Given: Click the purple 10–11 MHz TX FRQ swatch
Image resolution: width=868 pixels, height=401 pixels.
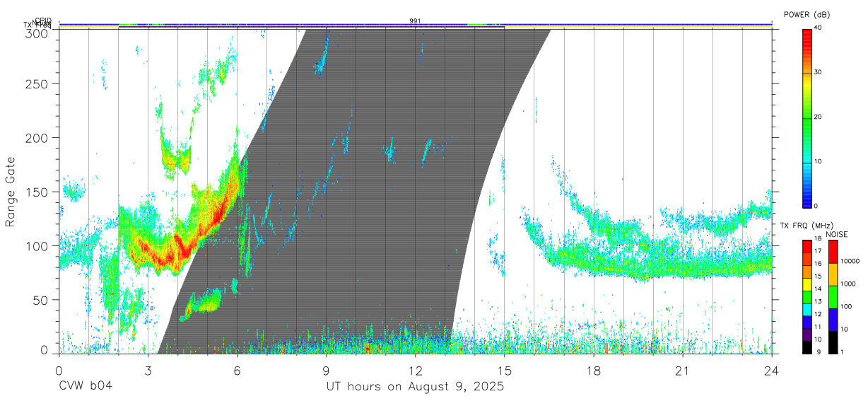Looking at the screenshot, I should [807, 334].
